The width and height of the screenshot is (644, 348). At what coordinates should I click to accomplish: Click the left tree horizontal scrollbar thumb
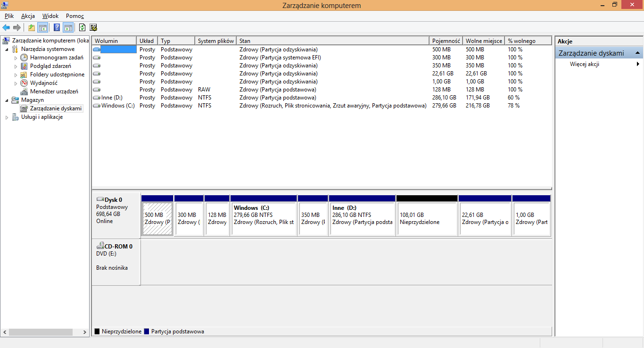click(x=40, y=332)
